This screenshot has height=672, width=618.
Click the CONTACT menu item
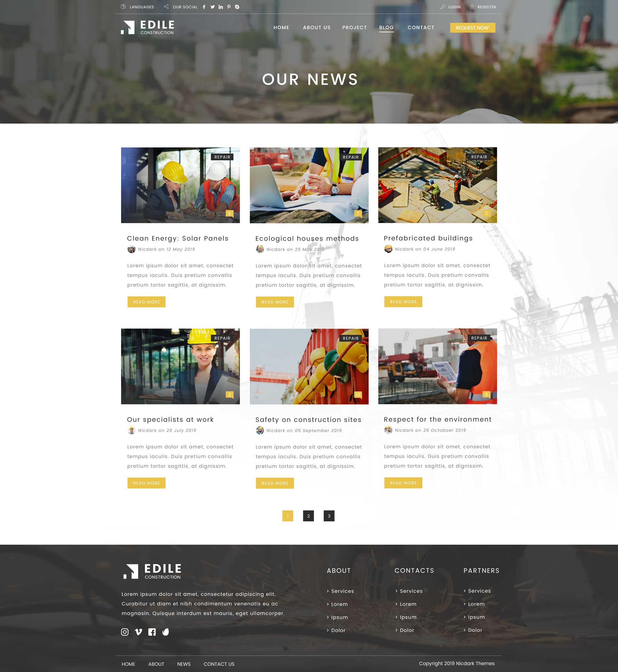(x=421, y=27)
